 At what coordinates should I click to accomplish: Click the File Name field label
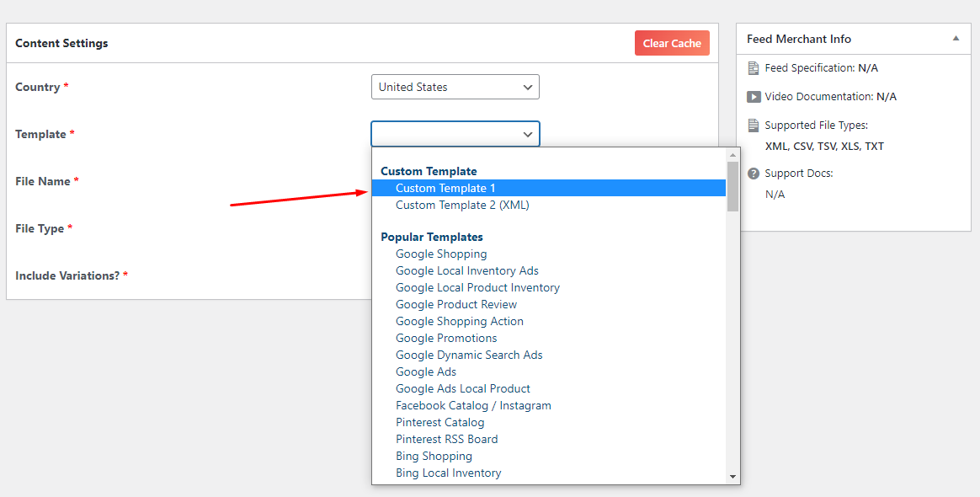click(x=42, y=181)
